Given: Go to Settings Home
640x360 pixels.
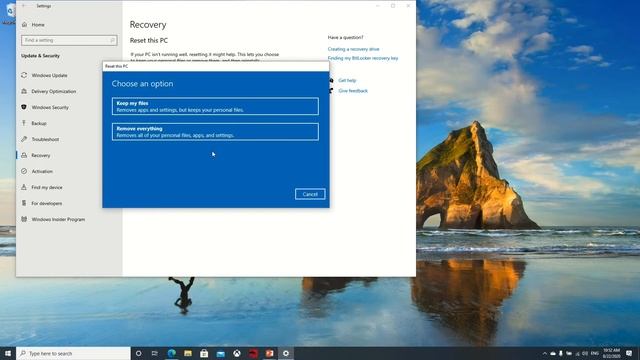Looking at the screenshot, I should (x=38, y=25).
